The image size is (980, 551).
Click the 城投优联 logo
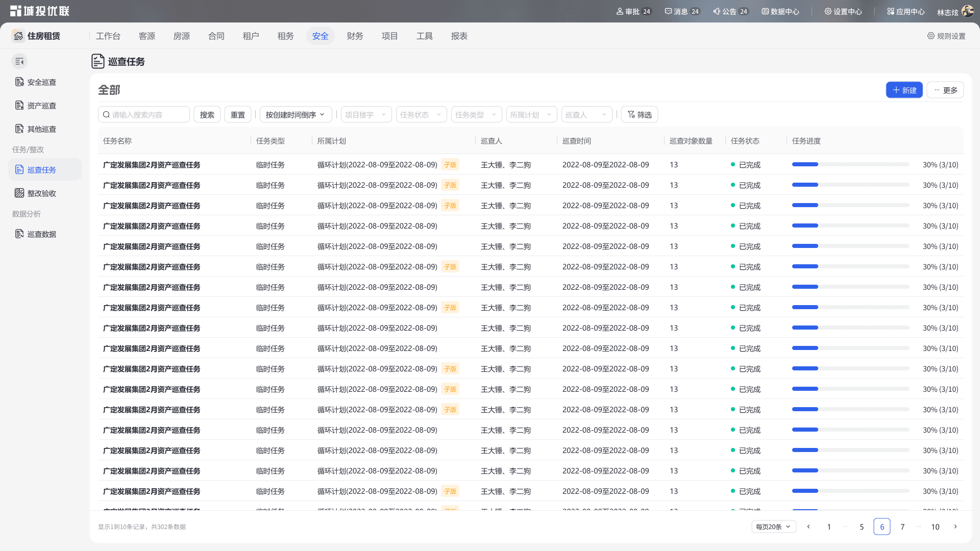click(x=40, y=11)
